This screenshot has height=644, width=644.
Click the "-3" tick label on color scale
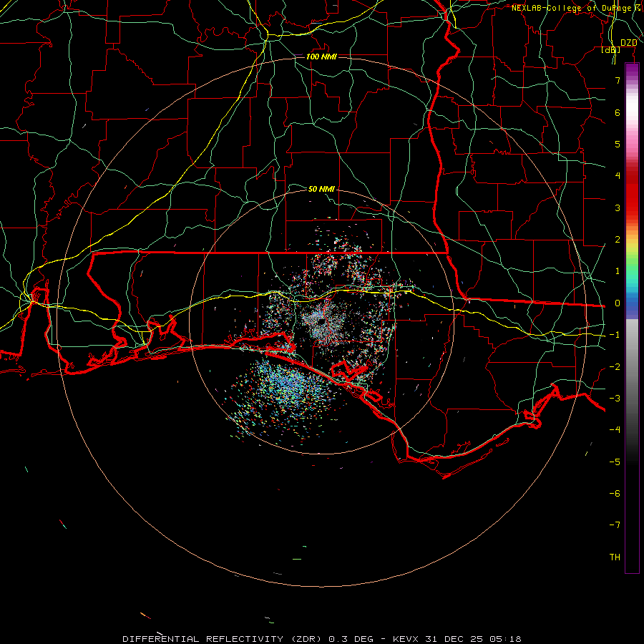click(x=615, y=399)
